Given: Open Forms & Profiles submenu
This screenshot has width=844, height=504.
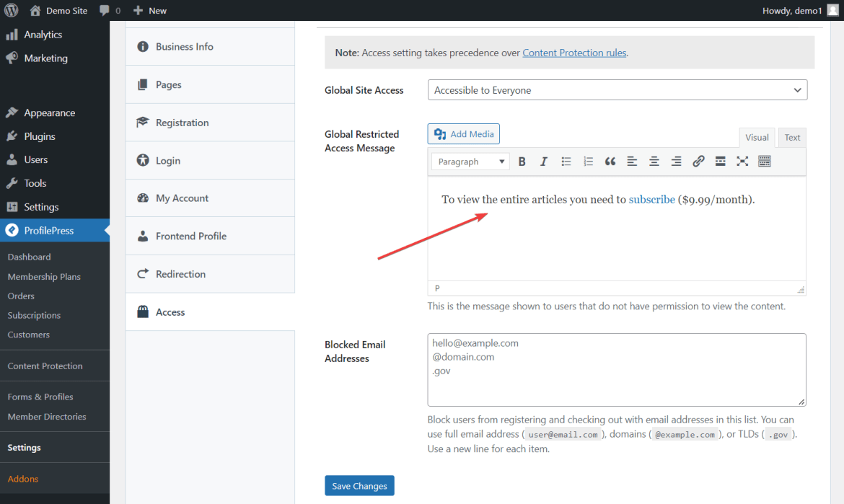Looking at the screenshot, I should coord(40,397).
